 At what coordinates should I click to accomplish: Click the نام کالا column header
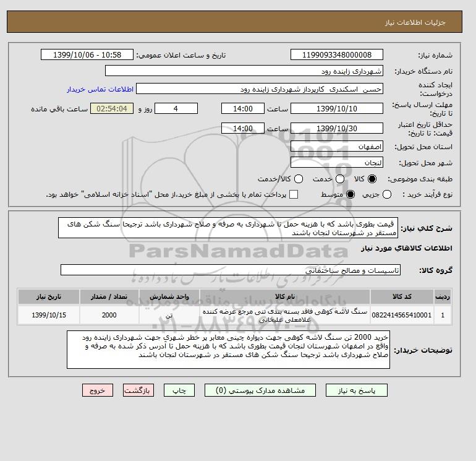click(x=285, y=297)
